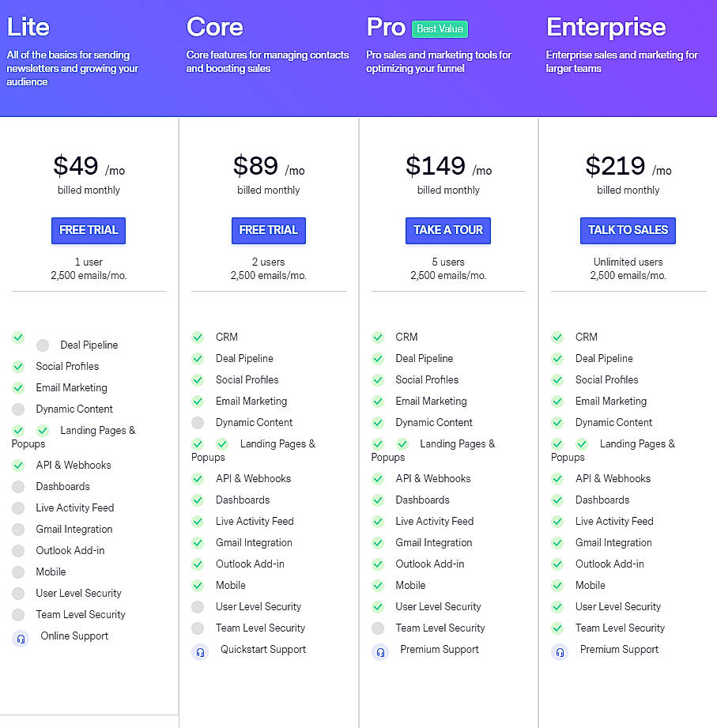This screenshot has height=728, width=717.
Task: Click the TALK TO SALES button
Action: (628, 231)
